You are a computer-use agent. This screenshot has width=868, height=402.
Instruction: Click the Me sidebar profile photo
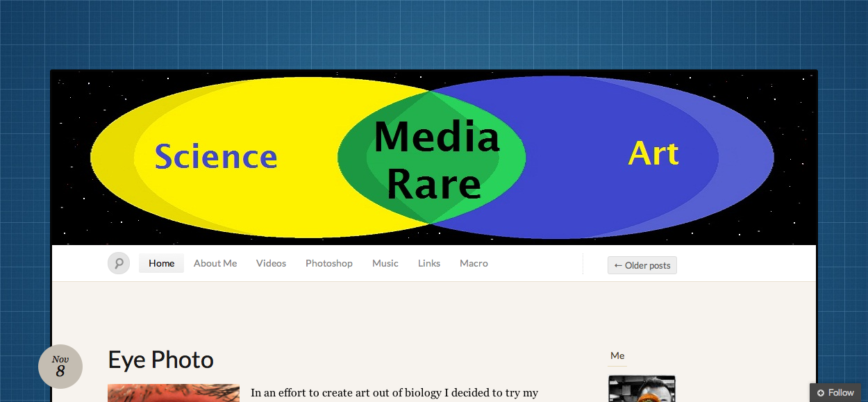click(642, 389)
